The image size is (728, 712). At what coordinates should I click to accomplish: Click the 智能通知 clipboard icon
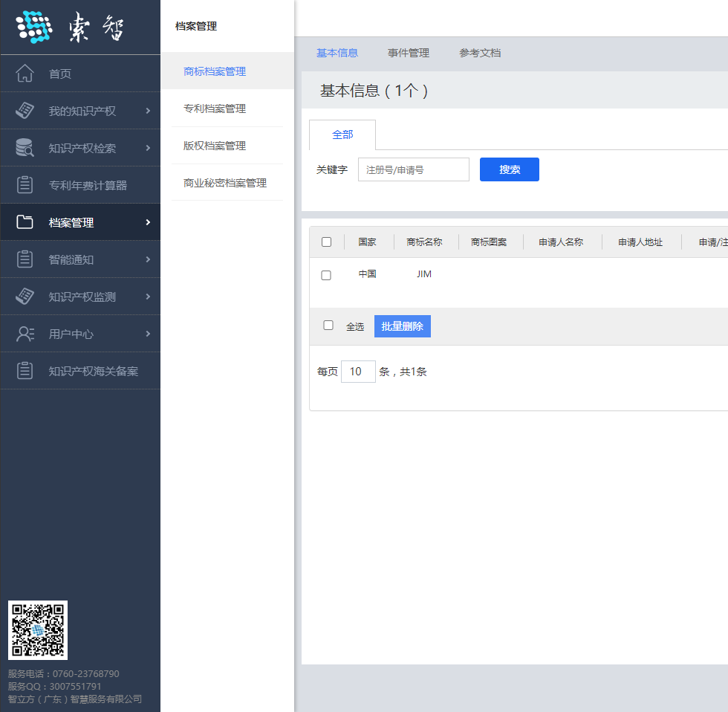click(25, 259)
